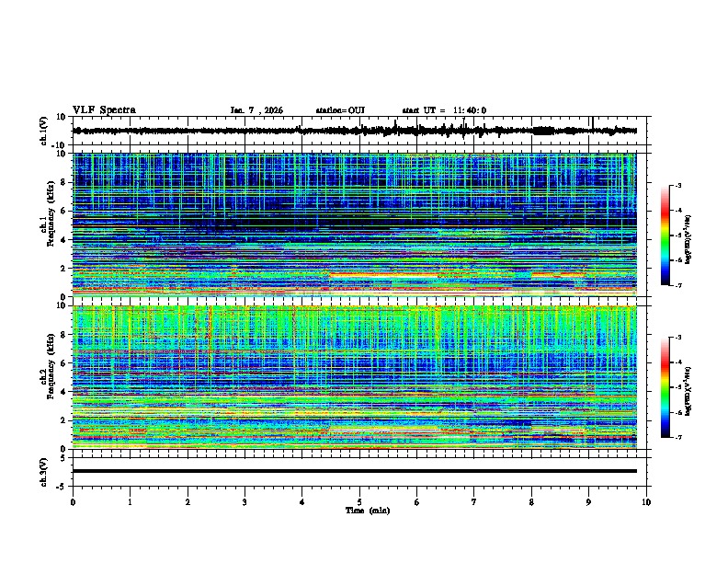
Task: Click inside the ch.1 spectrogram panel
Action: coord(355,224)
